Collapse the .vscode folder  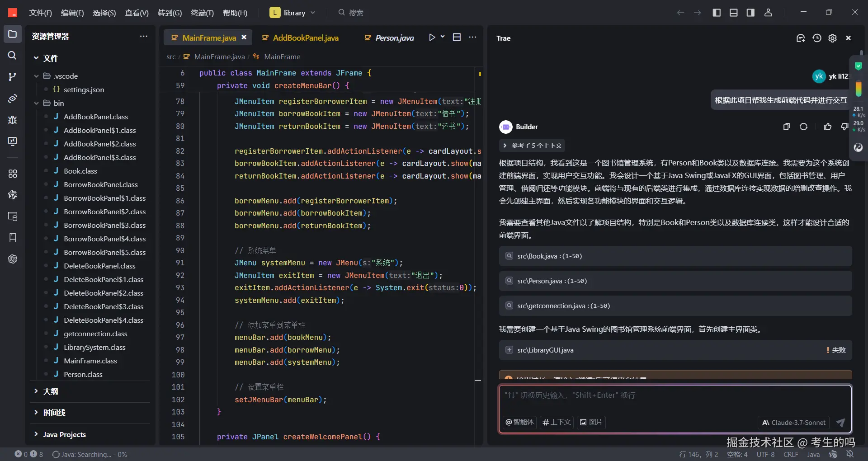pyautogui.click(x=36, y=76)
